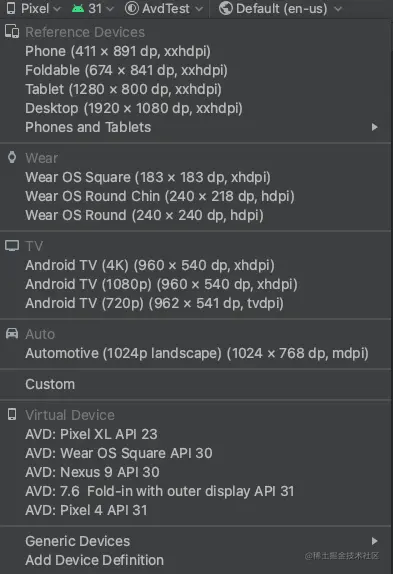Click the Virtual Device phone icon
This screenshot has width=393, height=574.
tap(12, 414)
